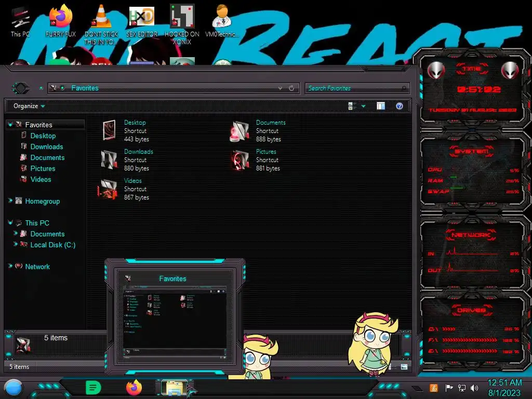Collapse the Favorites tree node

(10, 125)
